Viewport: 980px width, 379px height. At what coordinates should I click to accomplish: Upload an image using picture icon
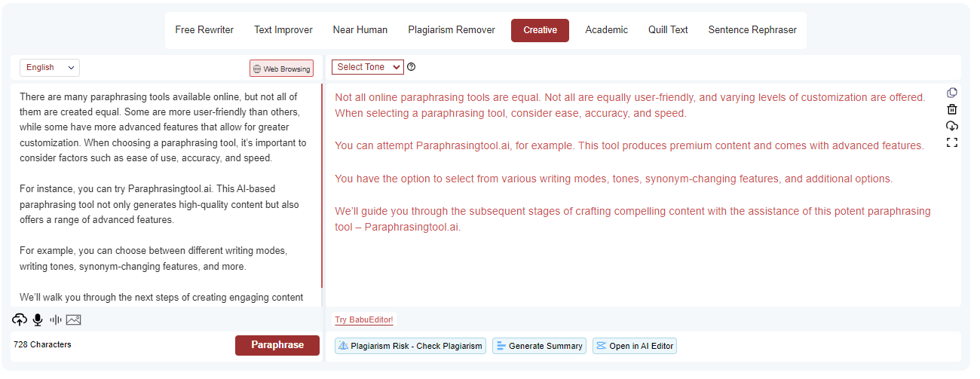coord(73,320)
